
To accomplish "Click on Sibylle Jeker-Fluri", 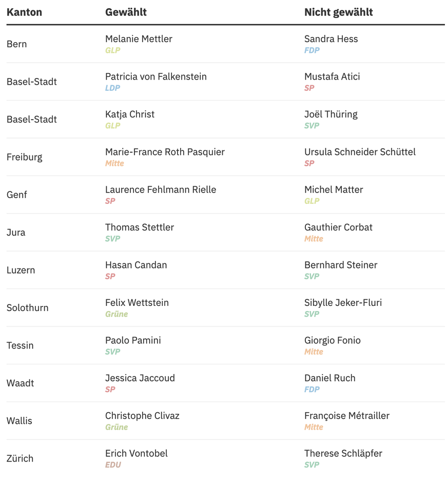I will pyautogui.click(x=343, y=303).
